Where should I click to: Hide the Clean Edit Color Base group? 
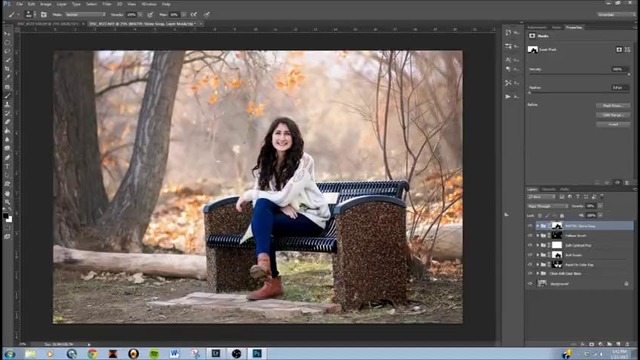[x=530, y=273]
